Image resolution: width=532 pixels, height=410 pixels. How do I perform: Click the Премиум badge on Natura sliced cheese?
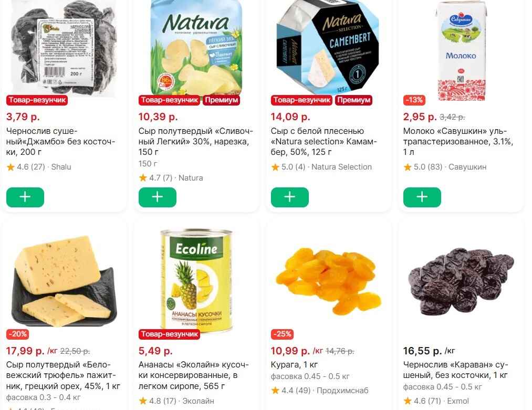tap(221, 100)
